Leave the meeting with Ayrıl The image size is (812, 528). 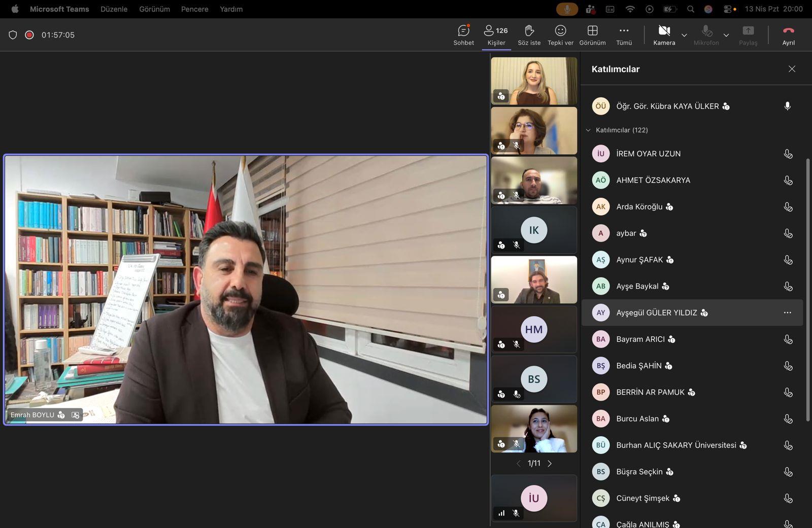[788, 34]
